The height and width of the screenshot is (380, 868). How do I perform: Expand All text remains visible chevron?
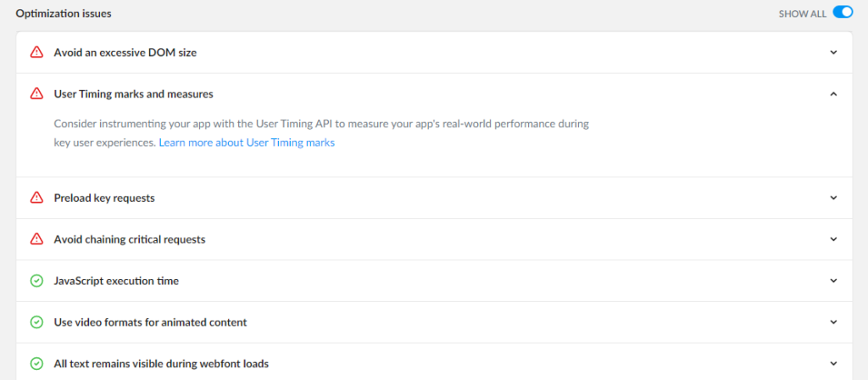(x=834, y=364)
